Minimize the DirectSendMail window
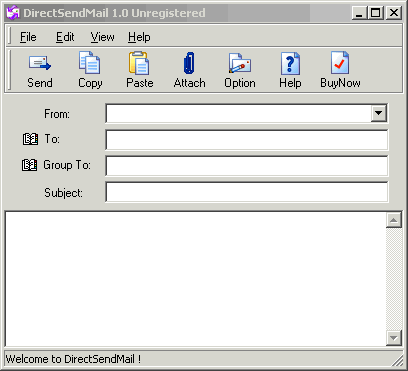 pyautogui.click(x=359, y=13)
